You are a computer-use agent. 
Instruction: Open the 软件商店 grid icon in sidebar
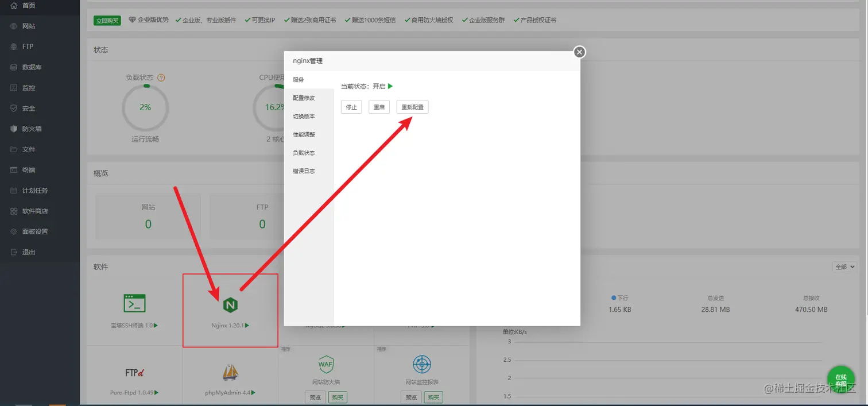tap(14, 211)
